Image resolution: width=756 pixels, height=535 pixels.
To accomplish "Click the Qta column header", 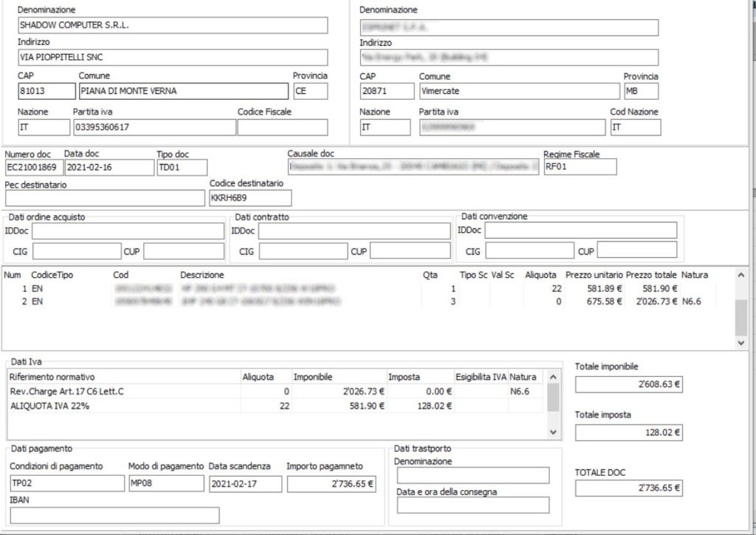I will (430, 275).
